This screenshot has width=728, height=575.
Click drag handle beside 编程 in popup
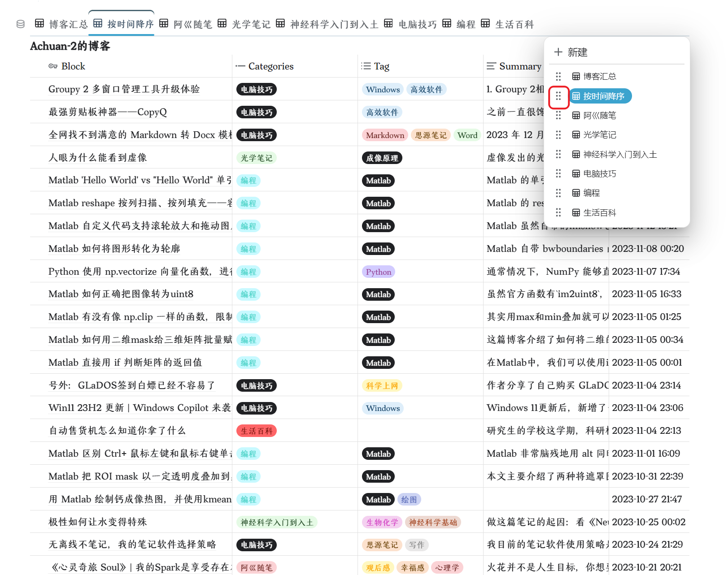558,193
